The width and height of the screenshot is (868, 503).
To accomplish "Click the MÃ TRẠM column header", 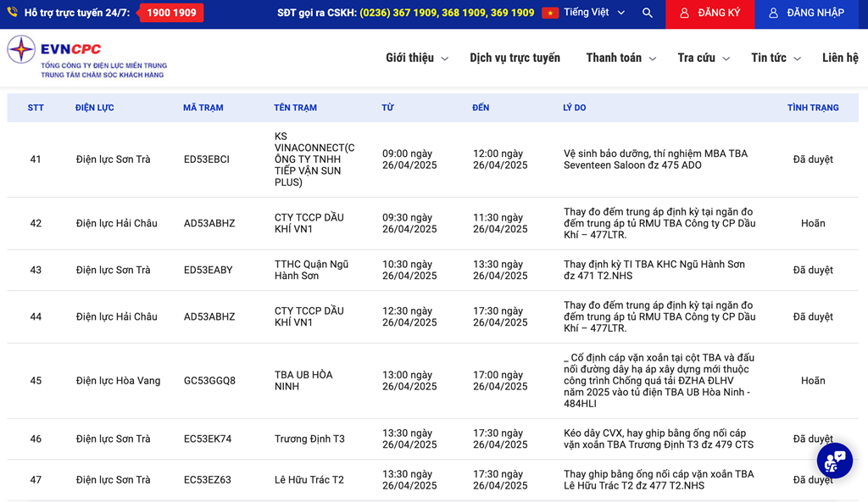I will click(x=203, y=108).
